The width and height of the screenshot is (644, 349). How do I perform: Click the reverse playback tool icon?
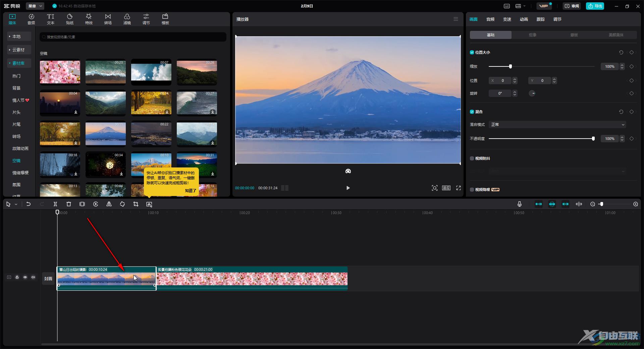[x=96, y=204]
